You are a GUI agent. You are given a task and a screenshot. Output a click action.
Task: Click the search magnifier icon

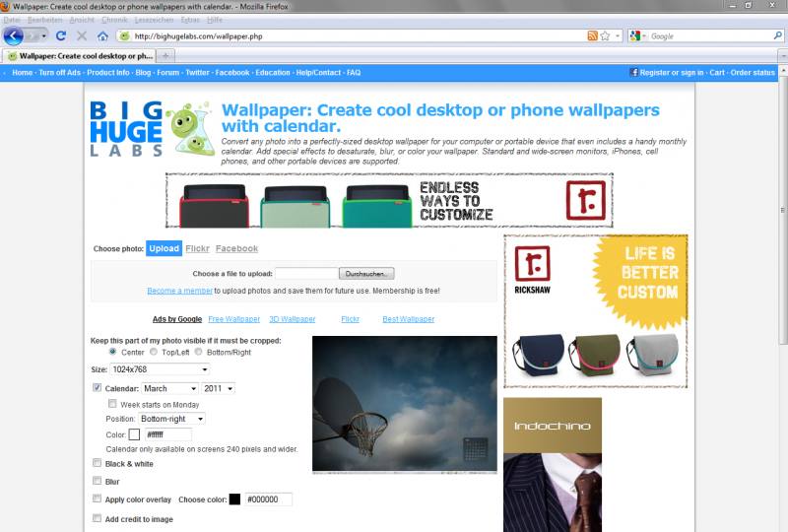[777, 35]
